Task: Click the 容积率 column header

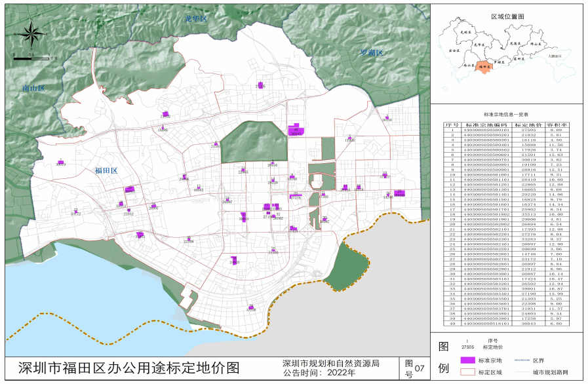Action: [x=557, y=124]
